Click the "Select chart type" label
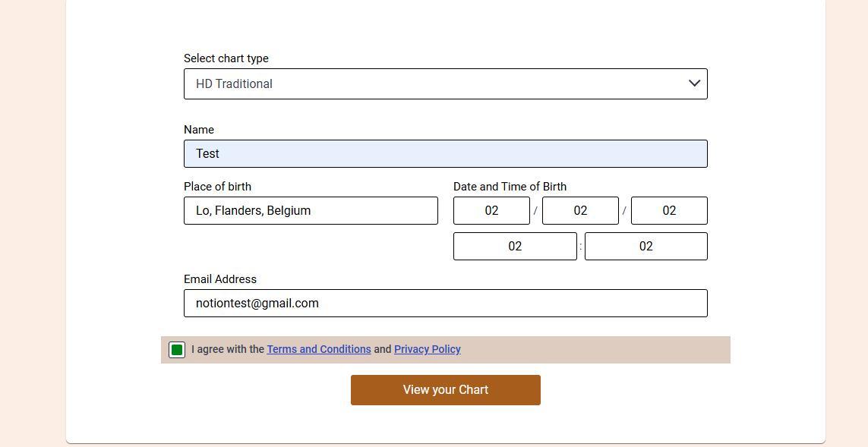 [x=226, y=58]
